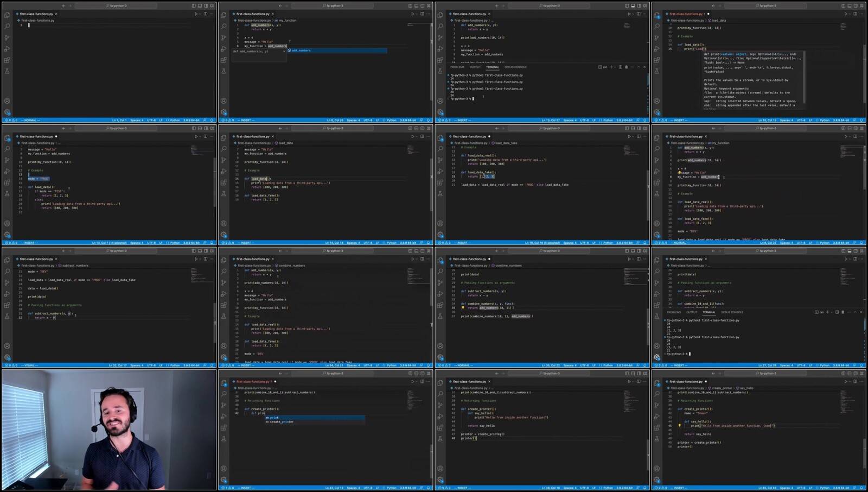
Task: Select the webcam thumbnail of the presenter
Action: click(109, 430)
